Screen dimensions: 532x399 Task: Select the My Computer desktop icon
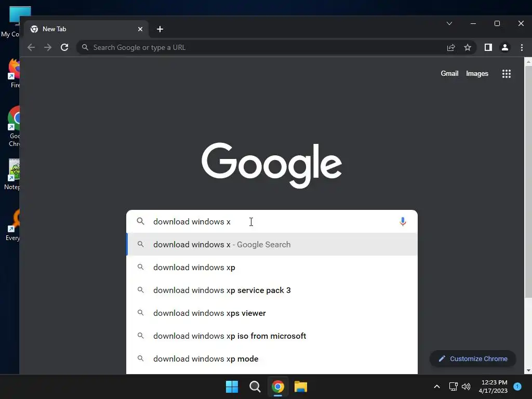click(11, 22)
